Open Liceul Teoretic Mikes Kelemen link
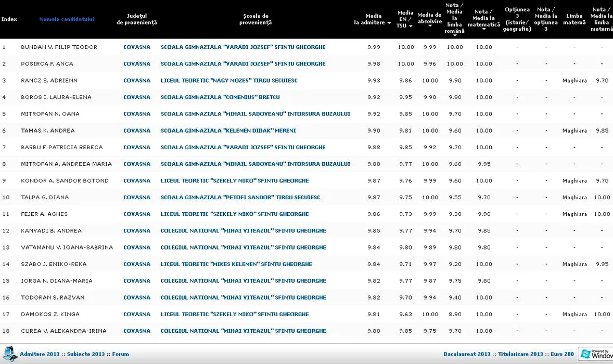This screenshot has width=613, height=364. click(236, 264)
